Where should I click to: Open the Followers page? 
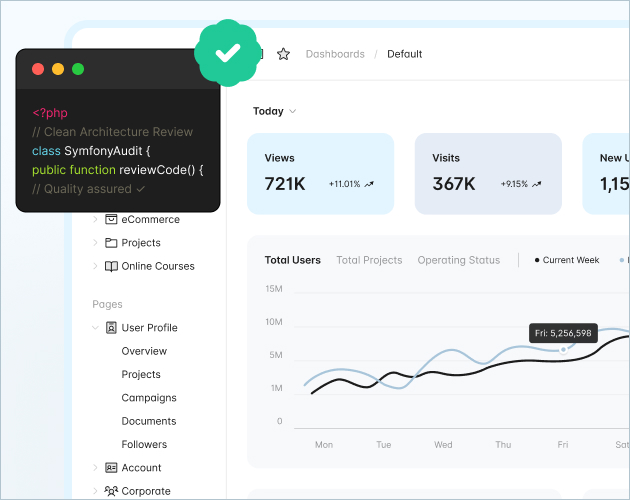[144, 444]
